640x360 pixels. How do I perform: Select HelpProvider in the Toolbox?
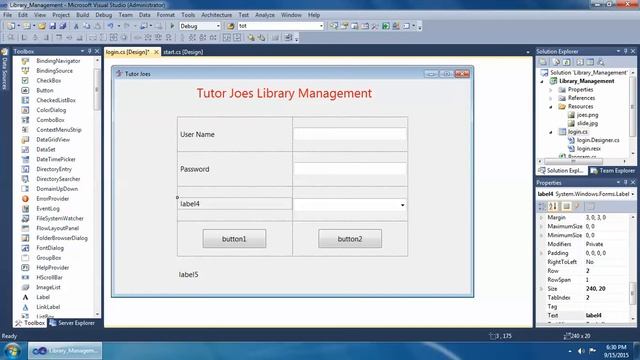coord(53,267)
